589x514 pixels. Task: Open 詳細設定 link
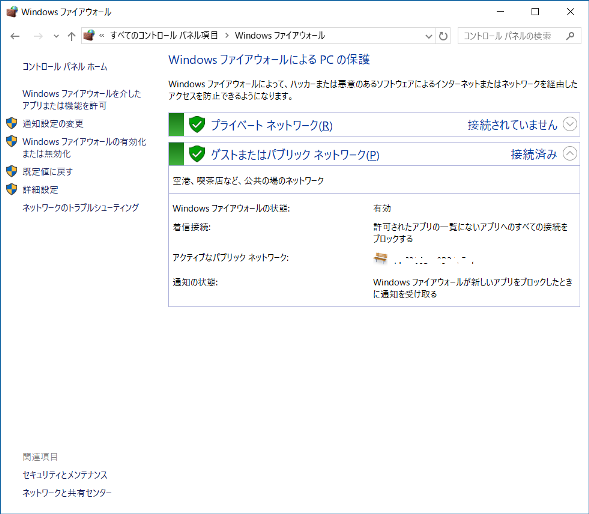pos(40,190)
